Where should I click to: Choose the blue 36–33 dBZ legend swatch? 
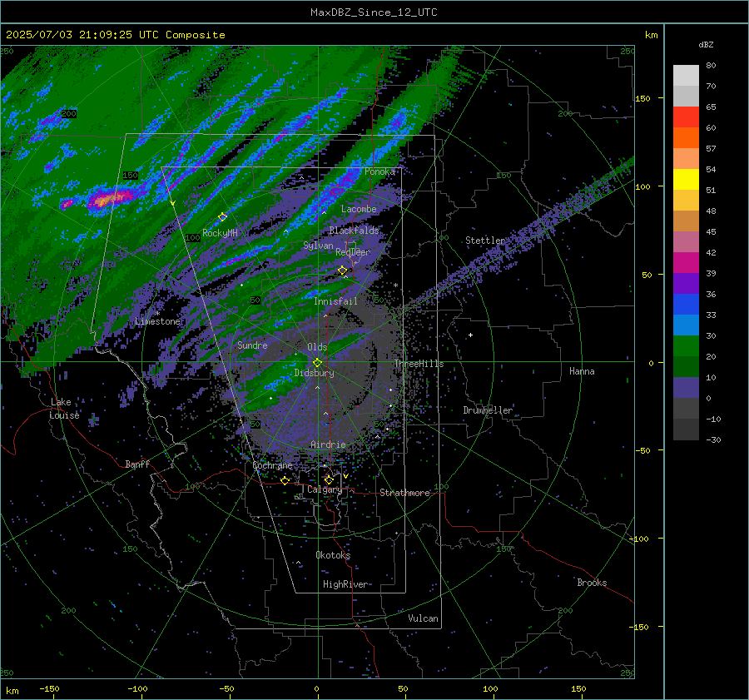point(686,305)
